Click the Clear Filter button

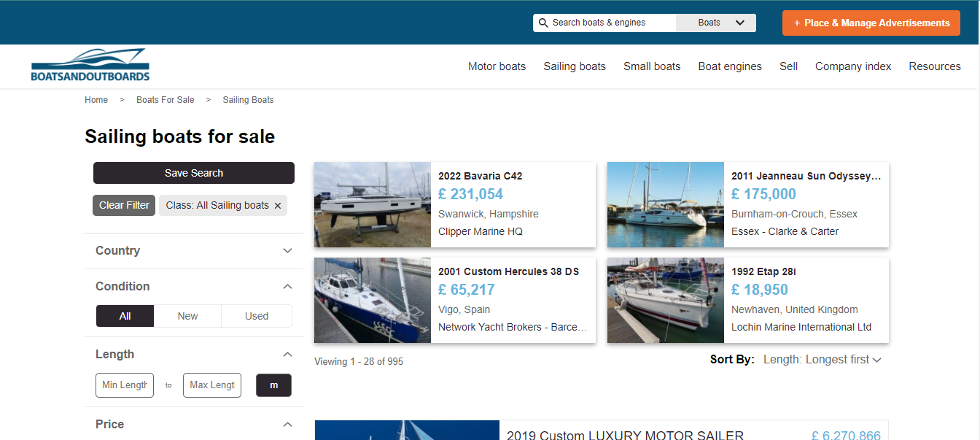click(x=124, y=205)
